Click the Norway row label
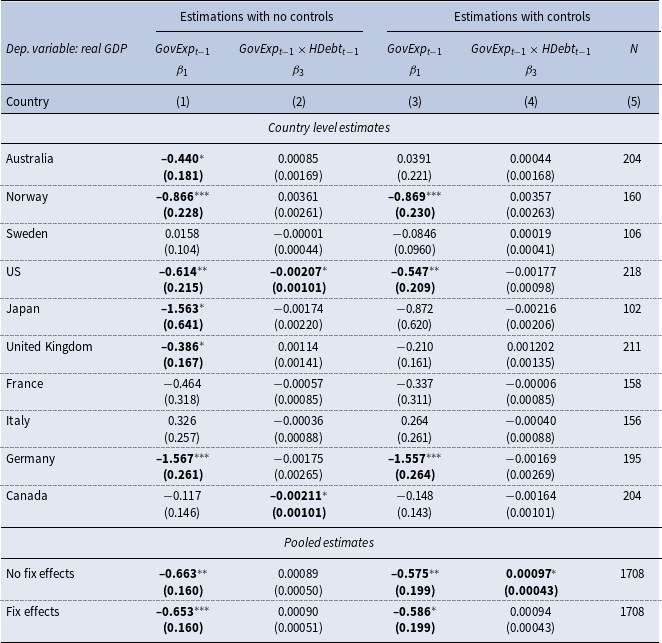662x643 pixels. pos(28,196)
